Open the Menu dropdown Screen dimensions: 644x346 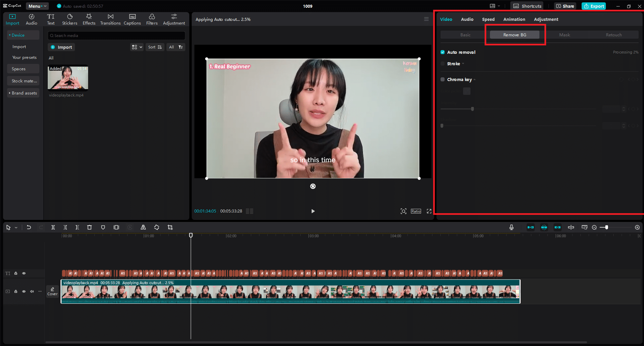click(37, 6)
